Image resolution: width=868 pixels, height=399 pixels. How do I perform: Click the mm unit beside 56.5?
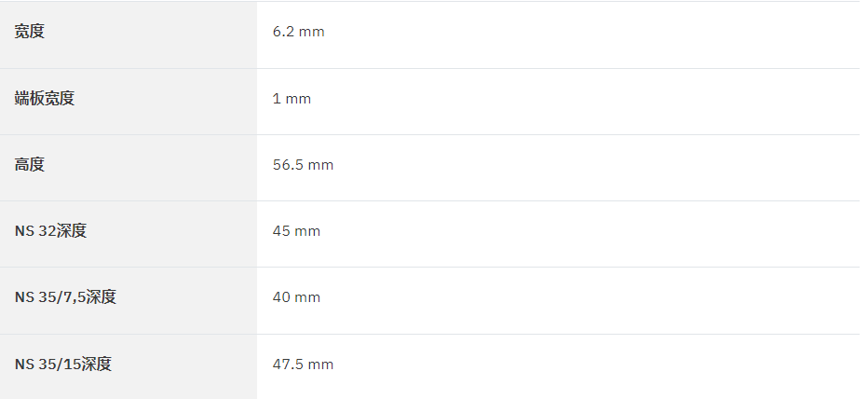pos(320,165)
